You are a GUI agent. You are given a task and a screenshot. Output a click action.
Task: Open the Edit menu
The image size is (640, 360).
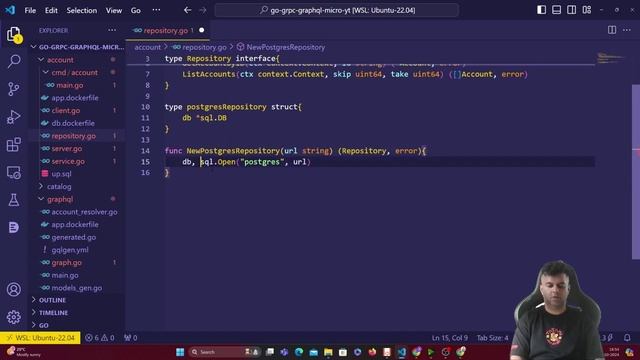pyautogui.click(x=51, y=10)
